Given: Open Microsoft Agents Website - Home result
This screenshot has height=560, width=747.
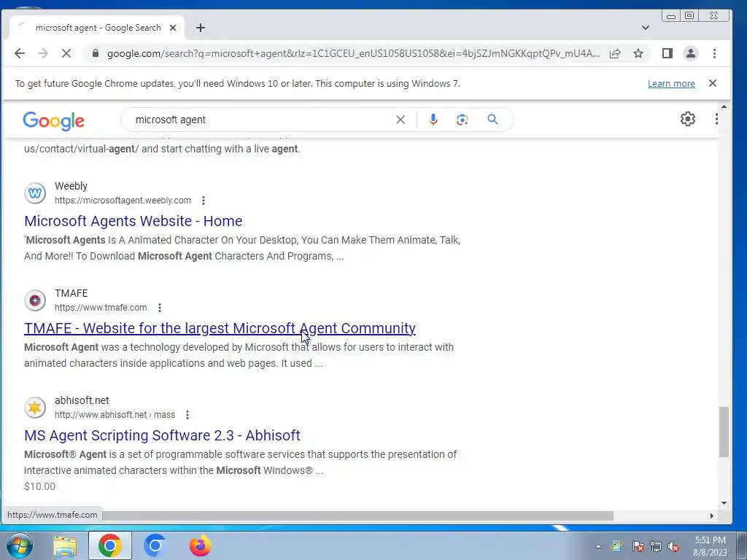Looking at the screenshot, I should click(133, 221).
